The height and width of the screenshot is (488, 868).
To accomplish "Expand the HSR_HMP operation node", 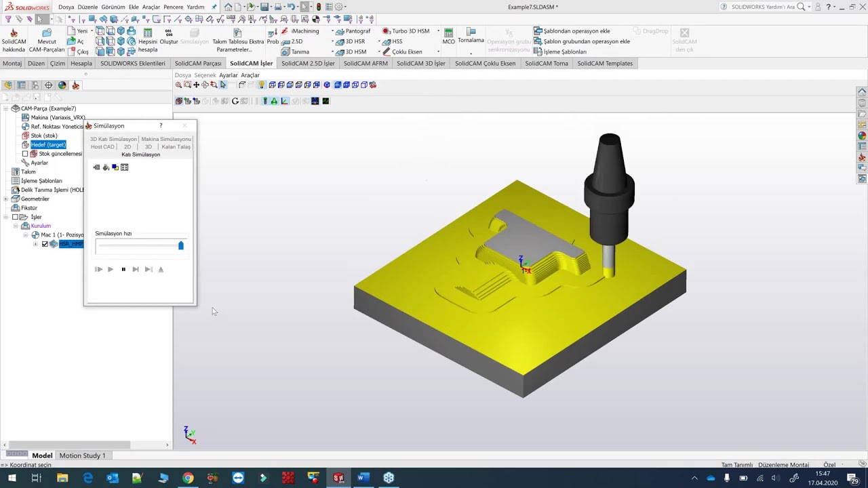I will 35,244.
